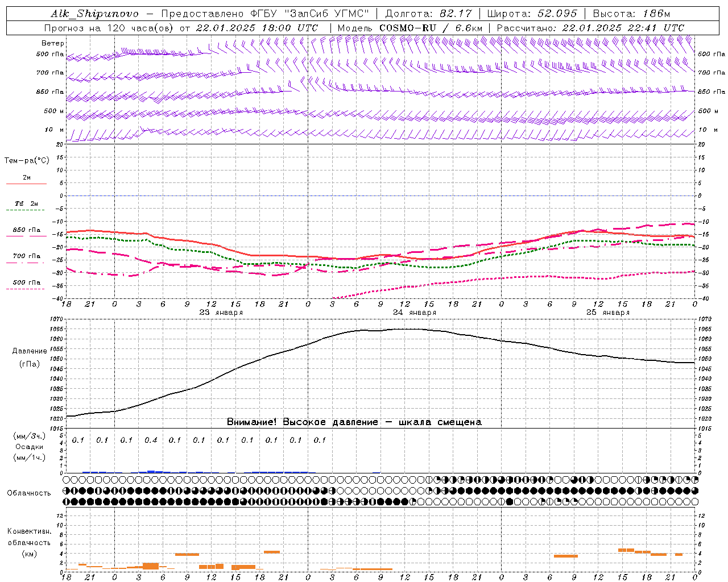The image size is (728, 582).
Task: Click the 24 января date label
Action: pyautogui.click(x=414, y=313)
